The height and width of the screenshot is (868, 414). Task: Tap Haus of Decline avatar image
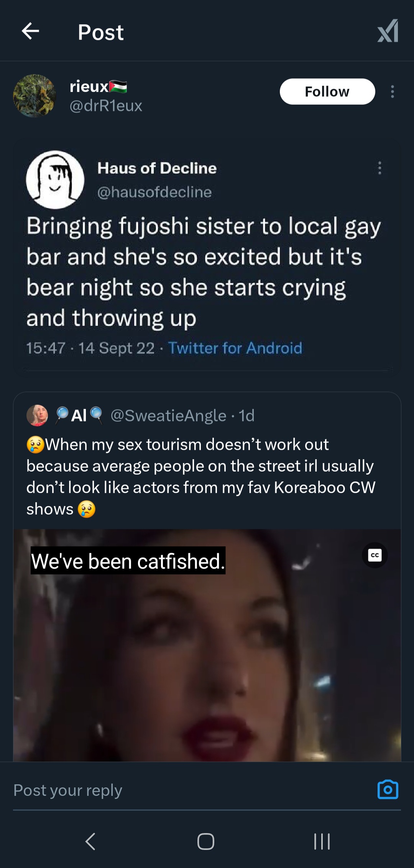55,180
